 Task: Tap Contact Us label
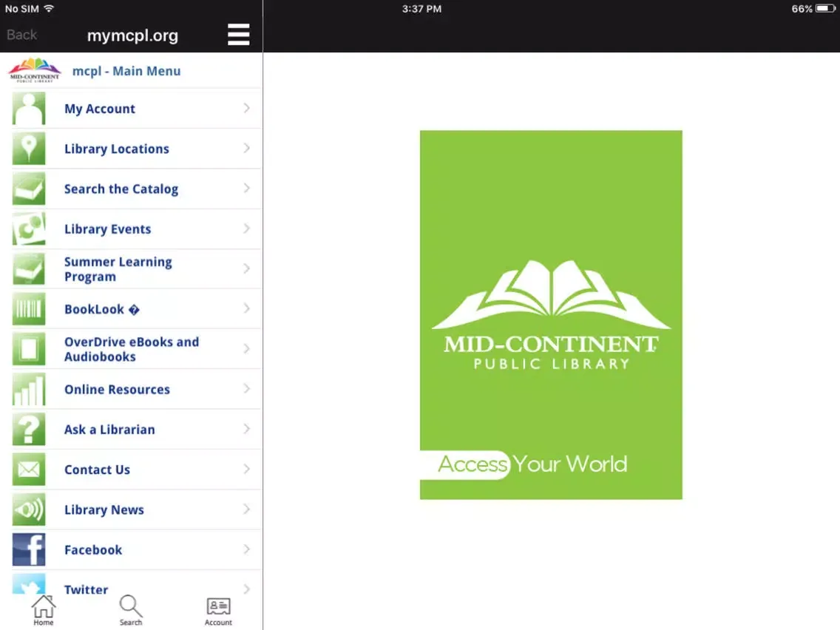[97, 470]
